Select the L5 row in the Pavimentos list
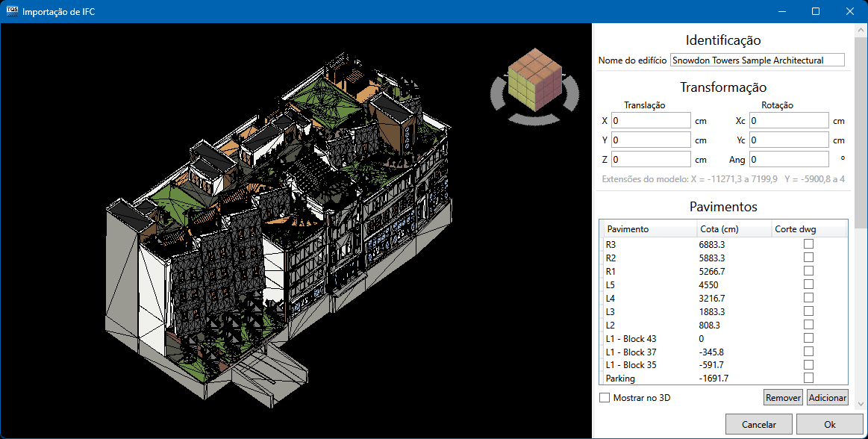This screenshot has height=439, width=868. pyautogui.click(x=649, y=284)
